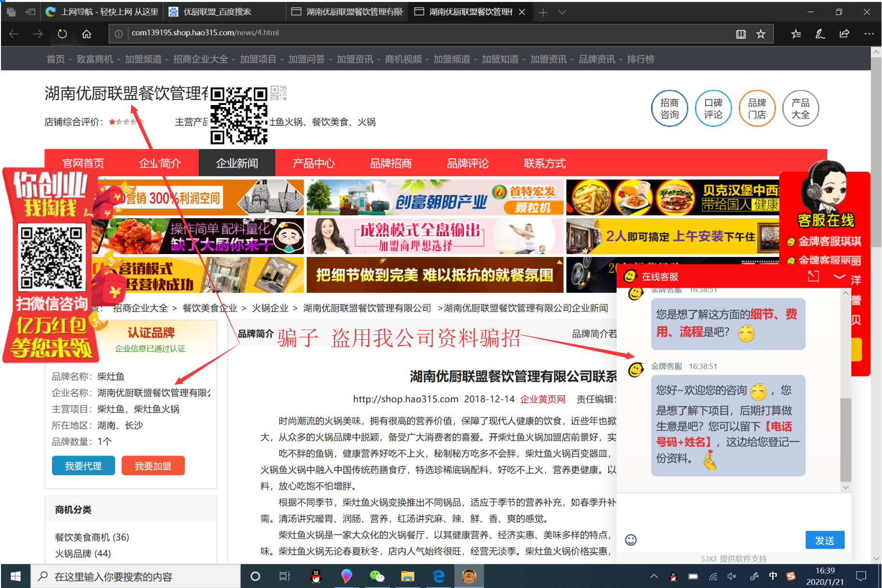Image resolution: width=882 pixels, height=588 pixels.
Task: Add page to favorites with star icon
Action: click(761, 34)
